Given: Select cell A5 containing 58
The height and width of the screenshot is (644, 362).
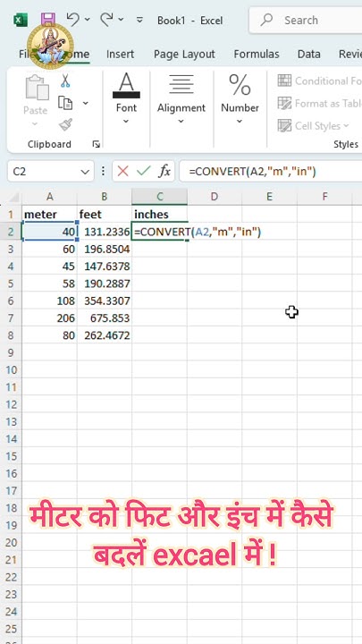Looking at the screenshot, I should coord(50,284).
